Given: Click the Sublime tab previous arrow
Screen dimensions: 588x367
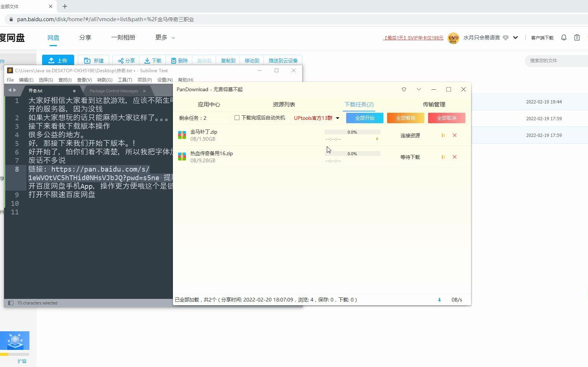Looking at the screenshot, I should (10, 90).
